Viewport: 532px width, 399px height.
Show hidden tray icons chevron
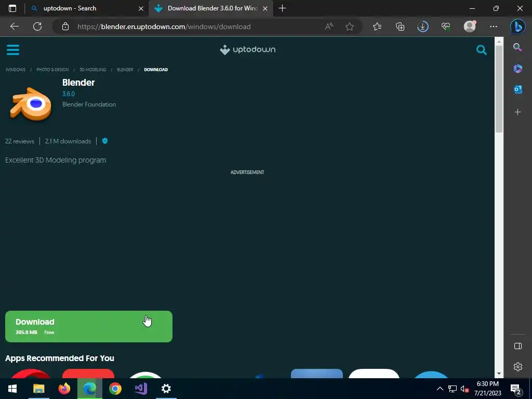click(440, 389)
